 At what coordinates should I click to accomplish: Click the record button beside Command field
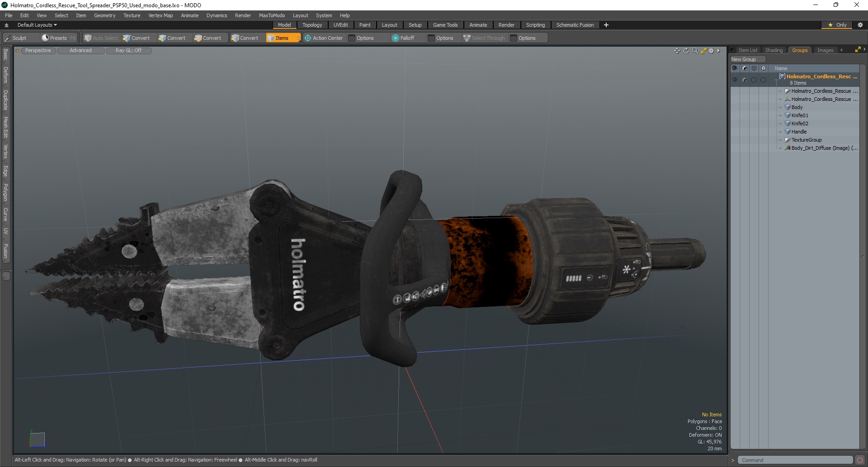click(x=860, y=460)
